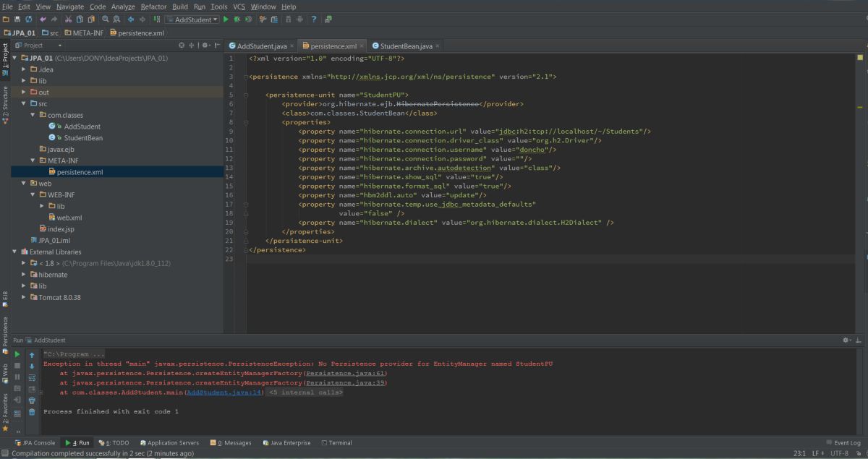Clear console with the trash icon
Image resolution: width=868 pixels, height=459 pixels.
click(32, 412)
